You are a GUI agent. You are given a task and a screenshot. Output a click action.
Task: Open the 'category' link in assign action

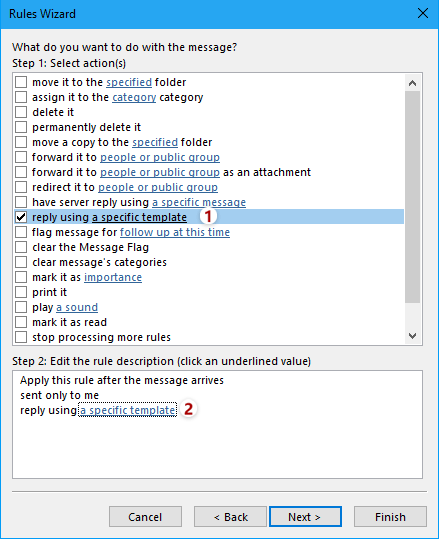pos(134,97)
